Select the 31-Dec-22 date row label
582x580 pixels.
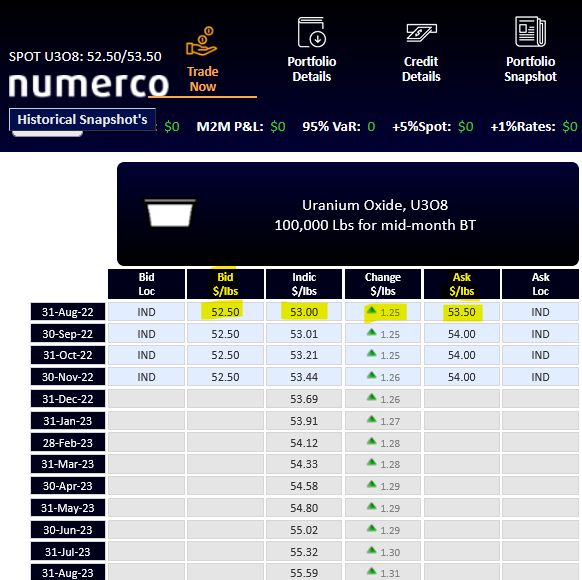coord(68,399)
